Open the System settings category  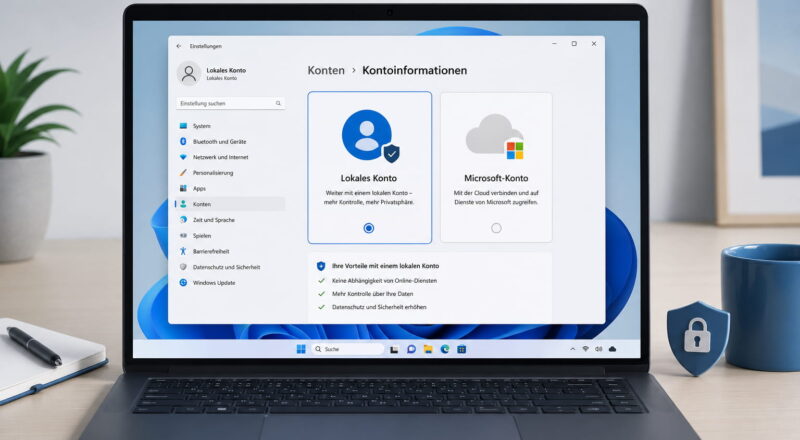point(230,126)
